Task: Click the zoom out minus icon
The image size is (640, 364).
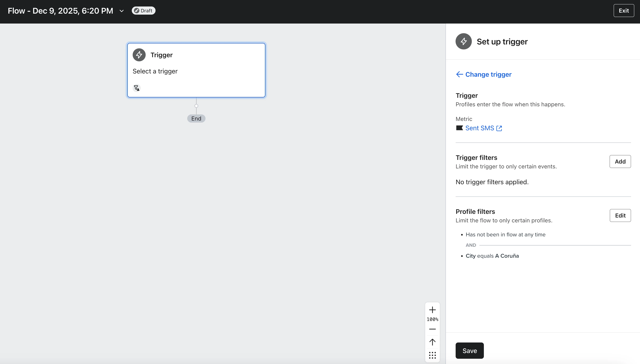Action: [432, 329]
